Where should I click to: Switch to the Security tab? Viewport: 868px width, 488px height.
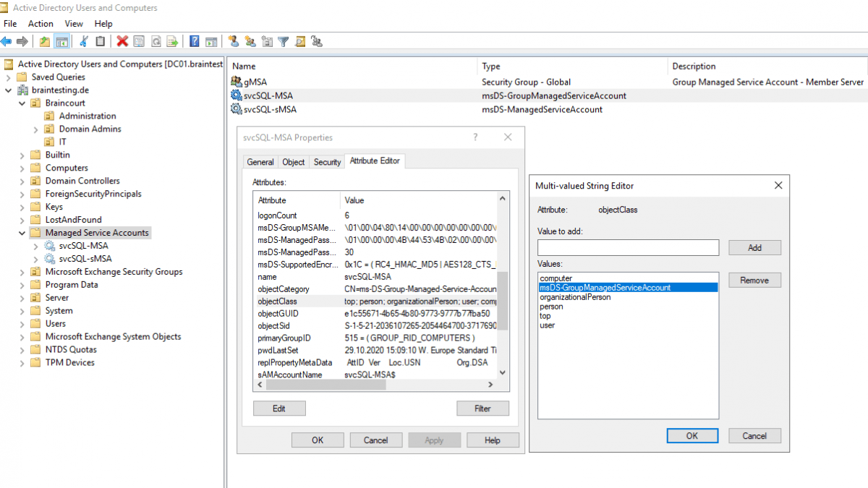coord(327,162)
